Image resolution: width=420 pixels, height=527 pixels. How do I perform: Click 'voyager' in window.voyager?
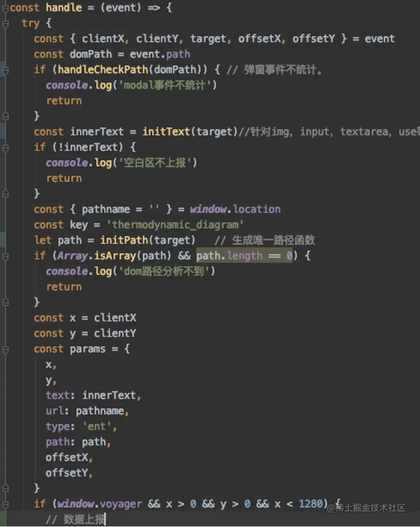click(121, 504)
